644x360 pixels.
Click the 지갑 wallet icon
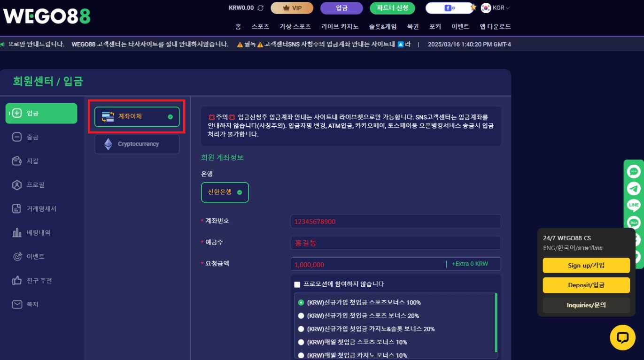(x=17, y=161)
